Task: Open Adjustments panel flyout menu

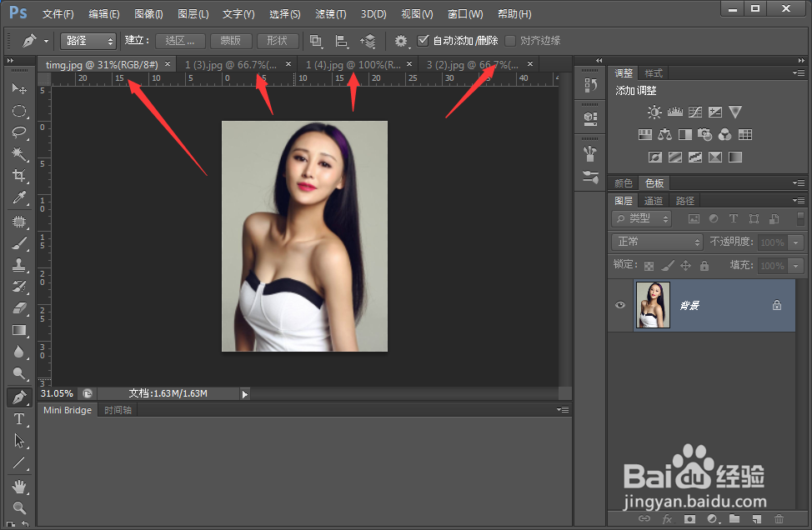Action: tap(799, 73)
